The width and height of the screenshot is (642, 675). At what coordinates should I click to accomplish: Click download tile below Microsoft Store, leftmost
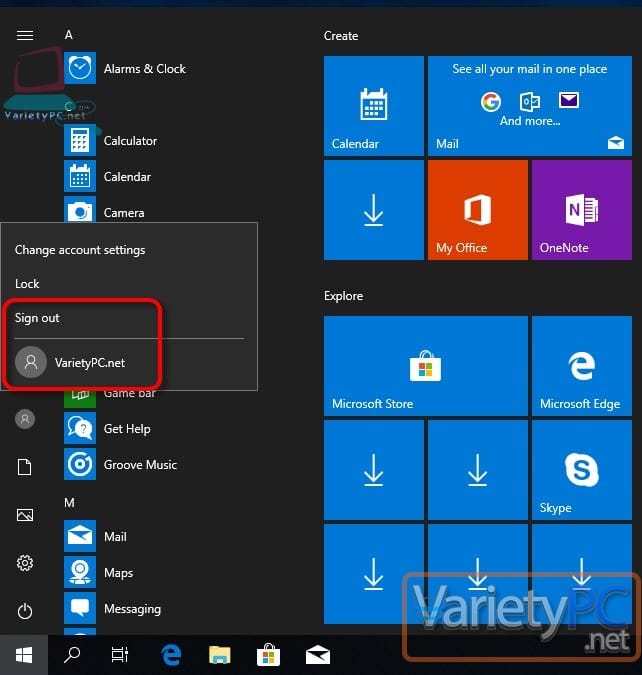[373, 470]
